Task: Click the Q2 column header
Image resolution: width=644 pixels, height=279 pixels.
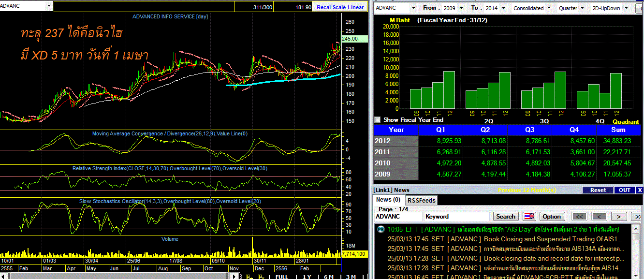Action: tap(485, 130)
